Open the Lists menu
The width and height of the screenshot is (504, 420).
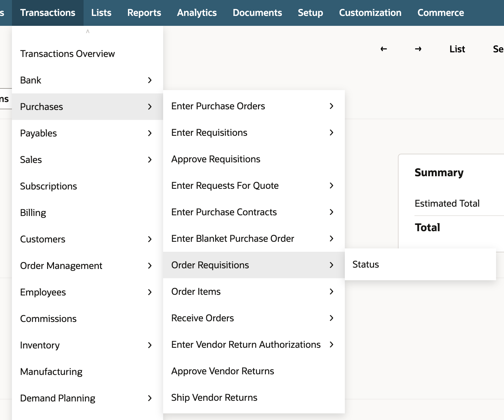[x=101, y=13]
